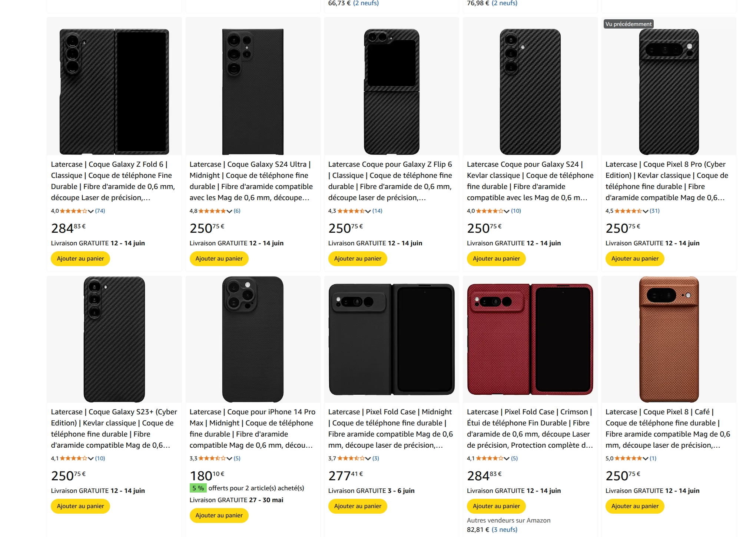The height and width of the screenshot is (537, 756).
Task: Click the red Pixel Fold Crimson case image
Action: [530, 339]
